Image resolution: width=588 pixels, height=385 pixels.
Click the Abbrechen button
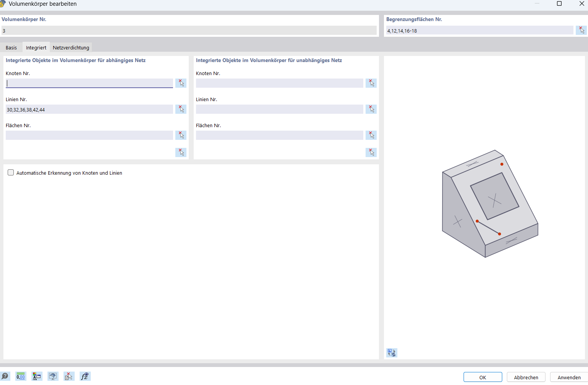(526, 377)
